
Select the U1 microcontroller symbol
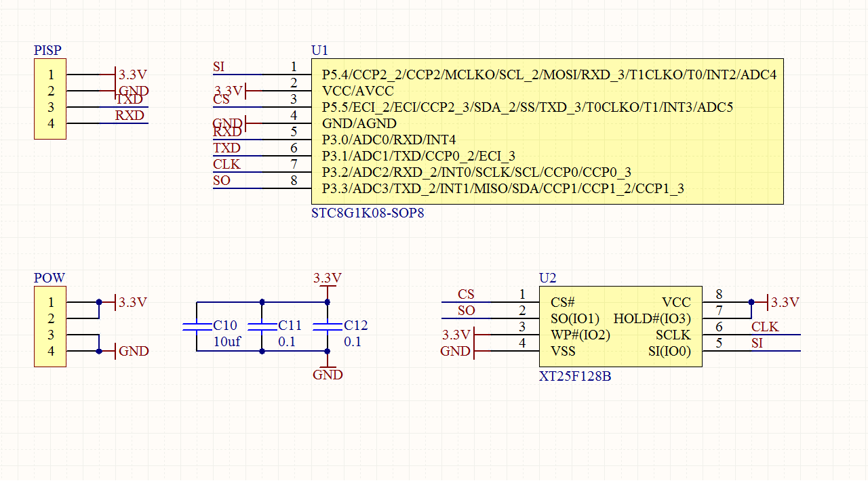click(542, 132)
